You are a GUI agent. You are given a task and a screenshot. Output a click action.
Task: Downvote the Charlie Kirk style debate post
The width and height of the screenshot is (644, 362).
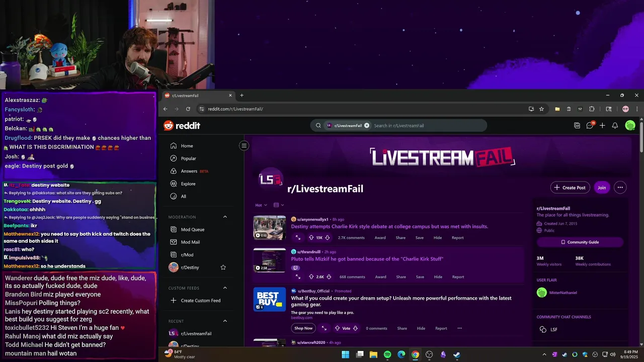coord(328,238)
